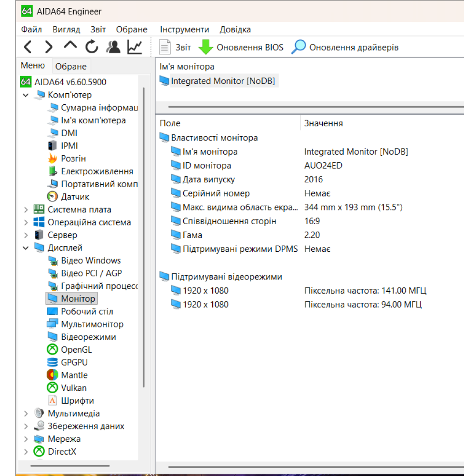Click the Back navigation arrow
The width and height of the screenshot is (476, 476).
[x=28, y=47]
